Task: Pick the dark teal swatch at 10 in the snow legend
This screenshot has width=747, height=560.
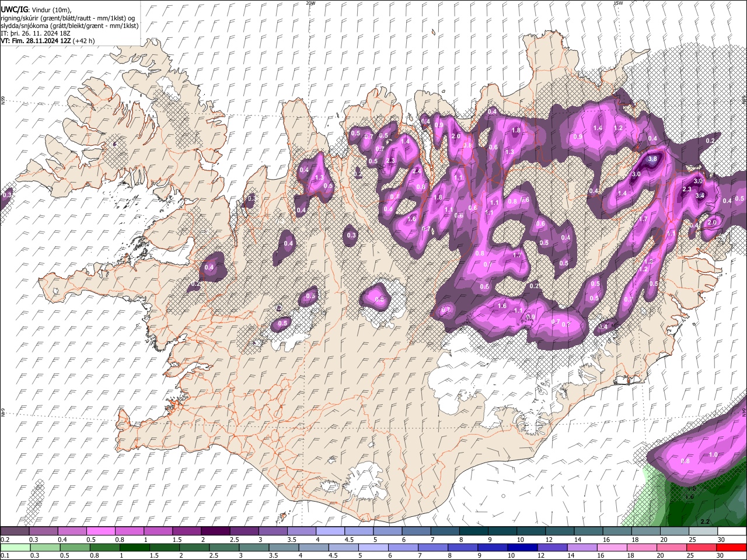Action: coord(530,531)
